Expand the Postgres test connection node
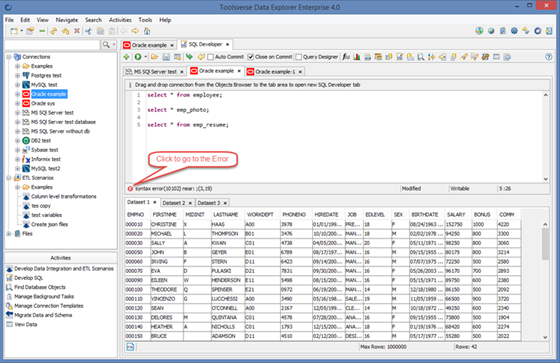Image resolution: width=560 pixels, height=363 pixels. (17, 75)
